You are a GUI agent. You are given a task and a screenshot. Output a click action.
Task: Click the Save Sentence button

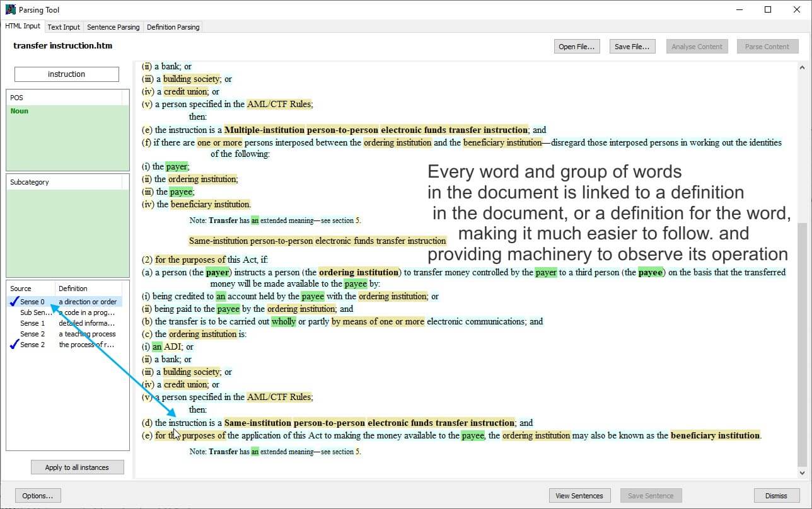(651, 496)
